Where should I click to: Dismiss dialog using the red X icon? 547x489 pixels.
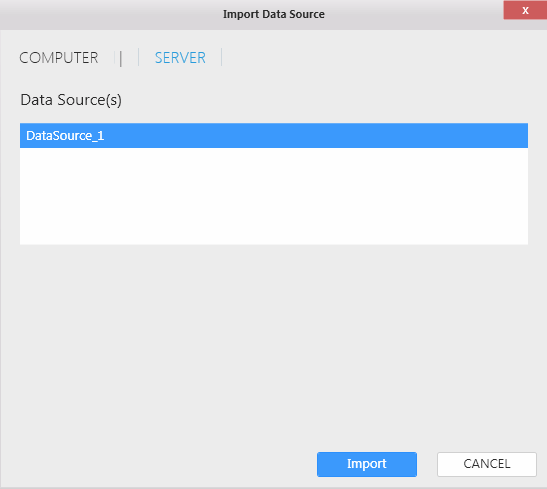coord(525,10)
